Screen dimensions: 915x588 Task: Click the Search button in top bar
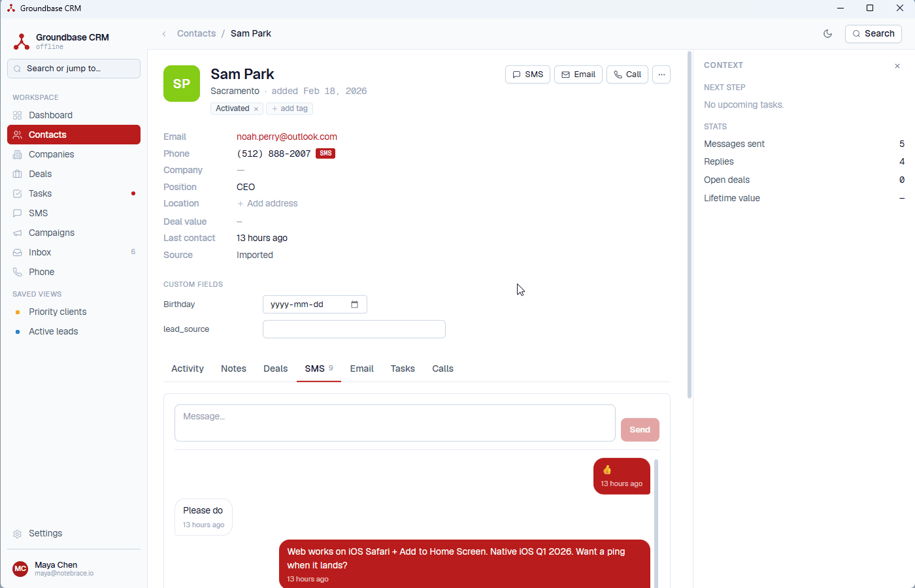tap(873, 34)
